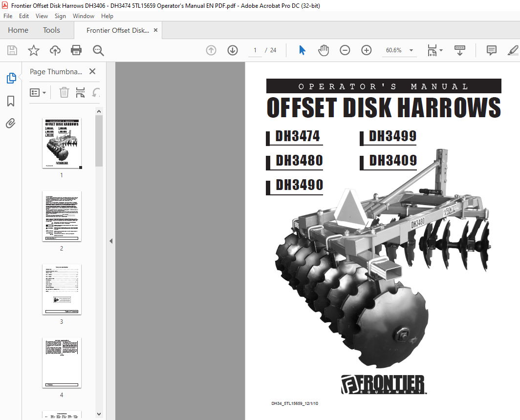
Task: Expand the fit page options arrow
Action: click(441, 50)
